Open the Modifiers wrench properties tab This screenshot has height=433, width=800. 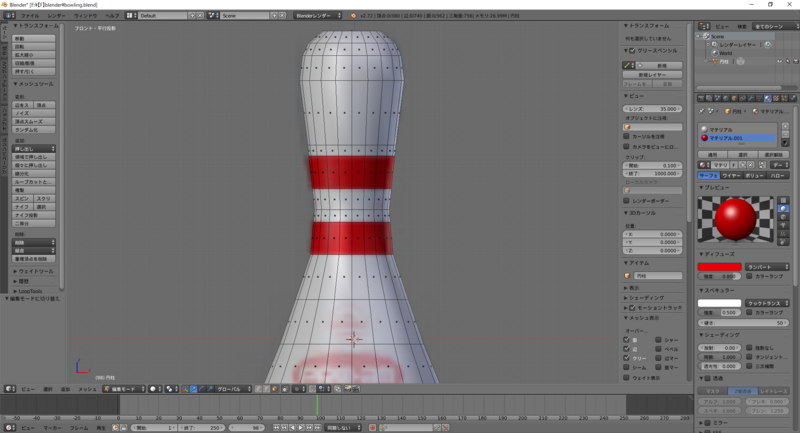pos(751,98)
